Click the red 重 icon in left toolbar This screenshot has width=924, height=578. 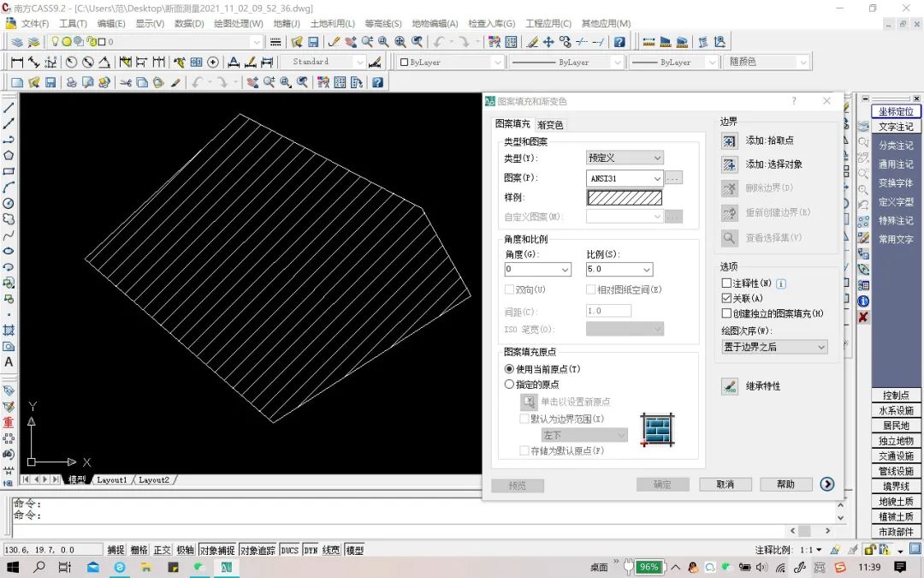9,422
